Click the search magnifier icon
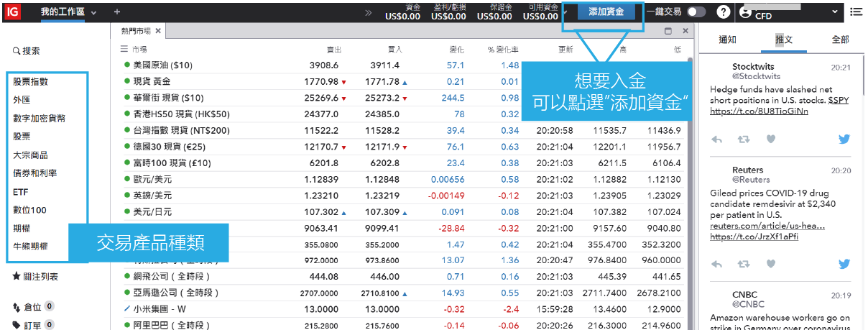The image size is (868, 330). pos(17,51)
